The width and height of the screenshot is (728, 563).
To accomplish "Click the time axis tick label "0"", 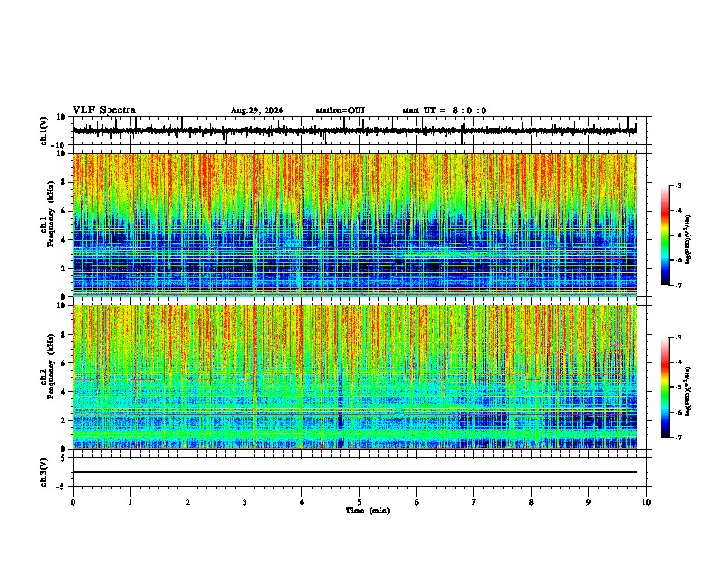I will click(73, 502).
